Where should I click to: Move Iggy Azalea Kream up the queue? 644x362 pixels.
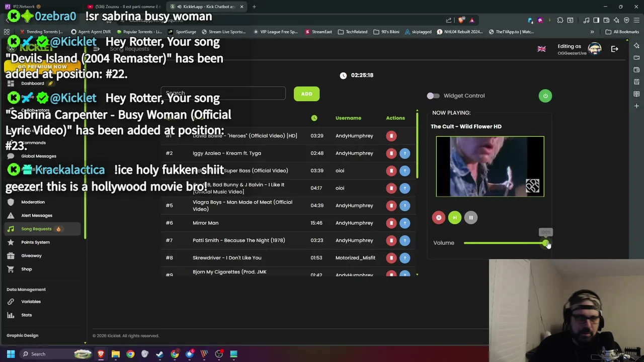coord(405,153)
